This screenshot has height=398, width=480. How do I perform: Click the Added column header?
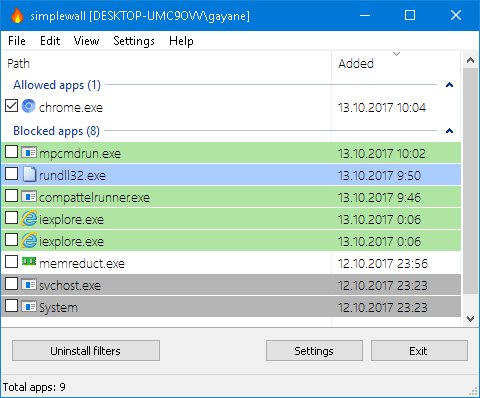coord(396,63)
